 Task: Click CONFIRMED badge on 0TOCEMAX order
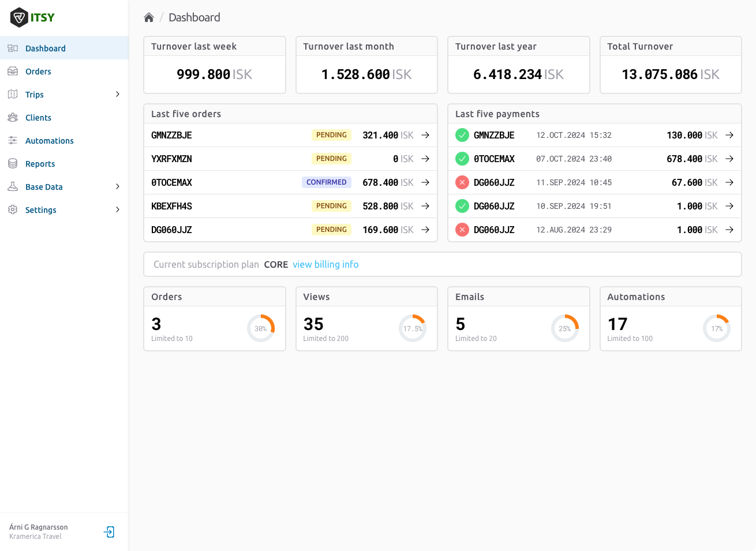tap(327, 182)
